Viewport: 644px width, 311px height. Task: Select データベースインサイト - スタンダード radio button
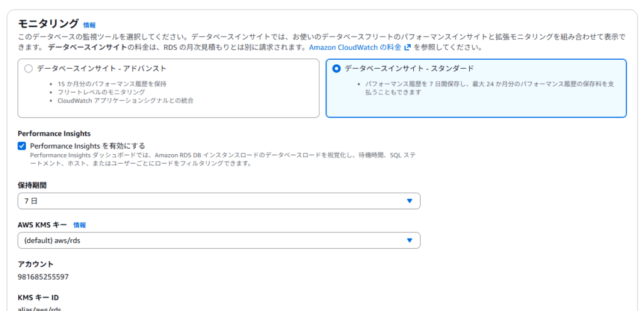coord(336,69)
